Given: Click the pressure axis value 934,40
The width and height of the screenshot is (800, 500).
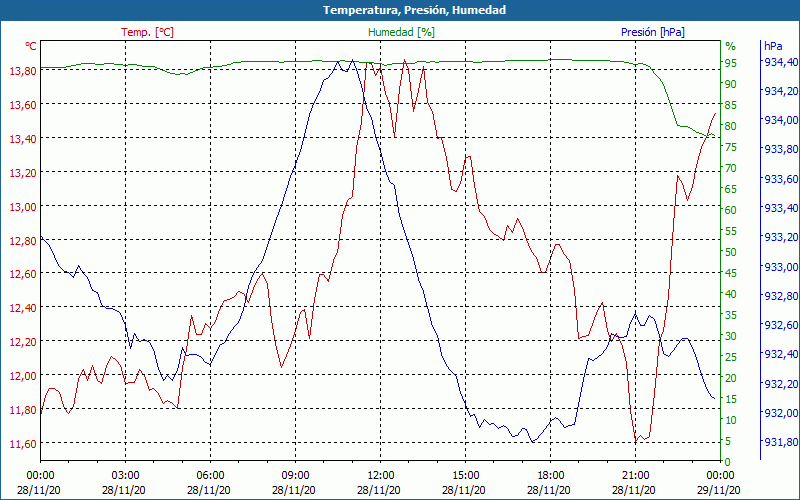Looking at the screenshot, I should pos(780,62).
